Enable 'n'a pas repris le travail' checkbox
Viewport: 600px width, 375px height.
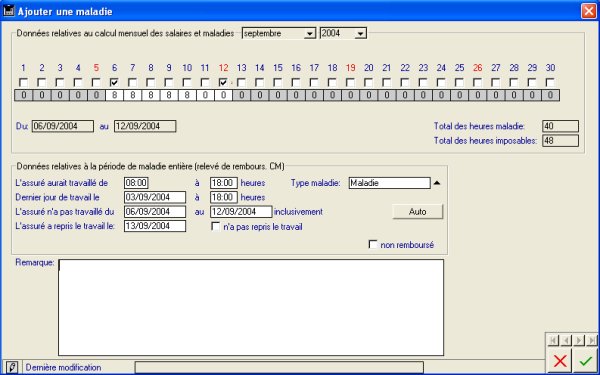[x=216, y=227]
